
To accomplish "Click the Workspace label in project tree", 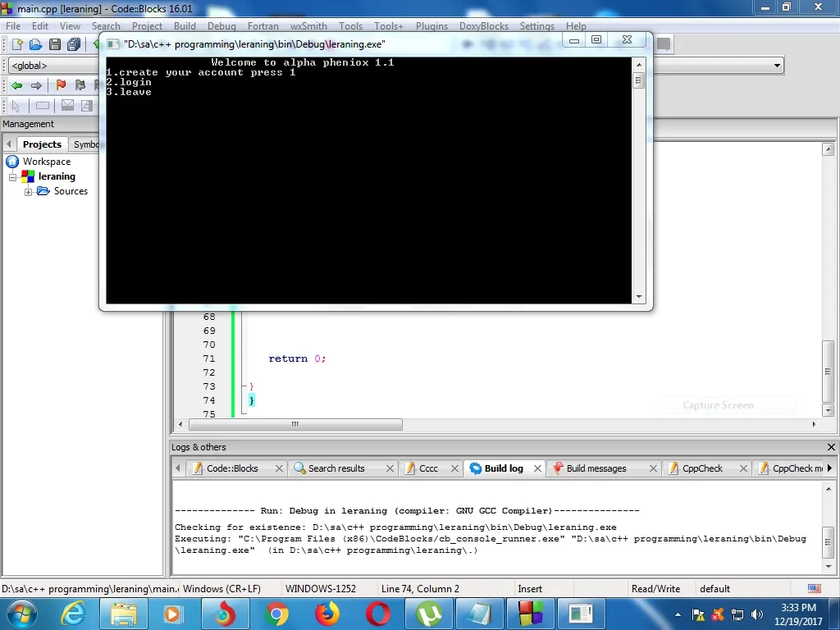I will point(47,162).
